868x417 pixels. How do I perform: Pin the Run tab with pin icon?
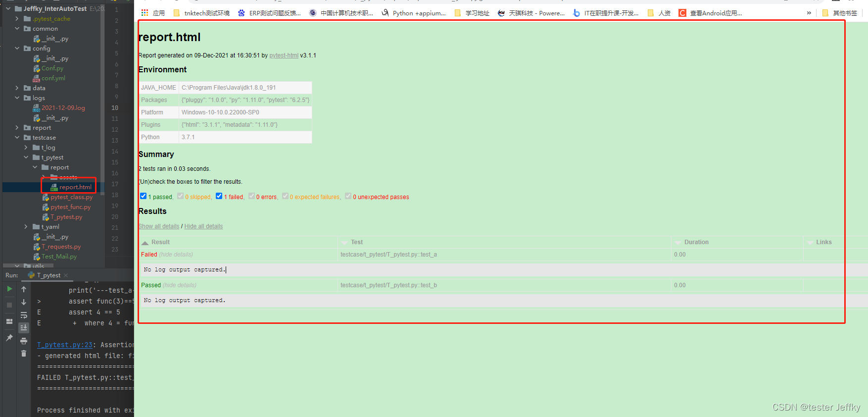click(9, 338)
